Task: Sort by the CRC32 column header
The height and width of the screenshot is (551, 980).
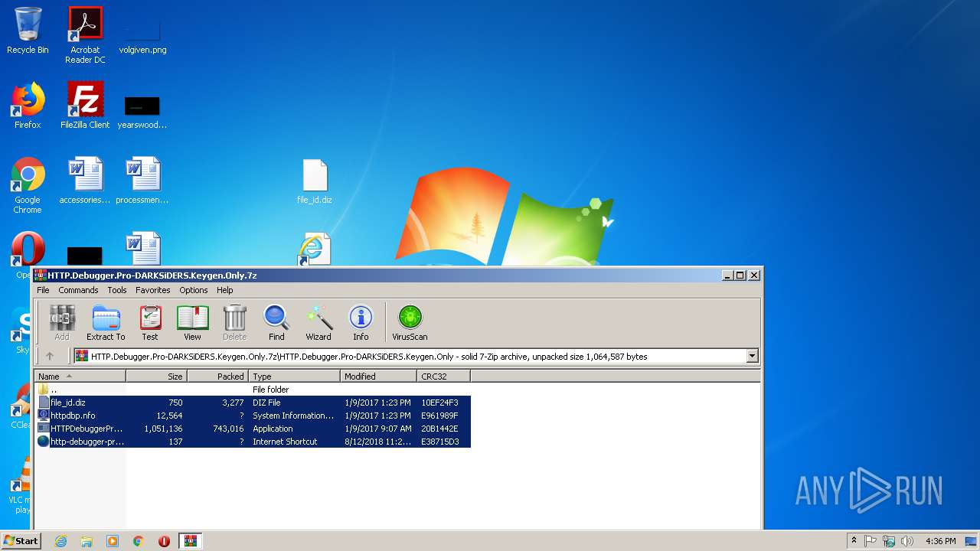Action: click(x=443, y=376)
